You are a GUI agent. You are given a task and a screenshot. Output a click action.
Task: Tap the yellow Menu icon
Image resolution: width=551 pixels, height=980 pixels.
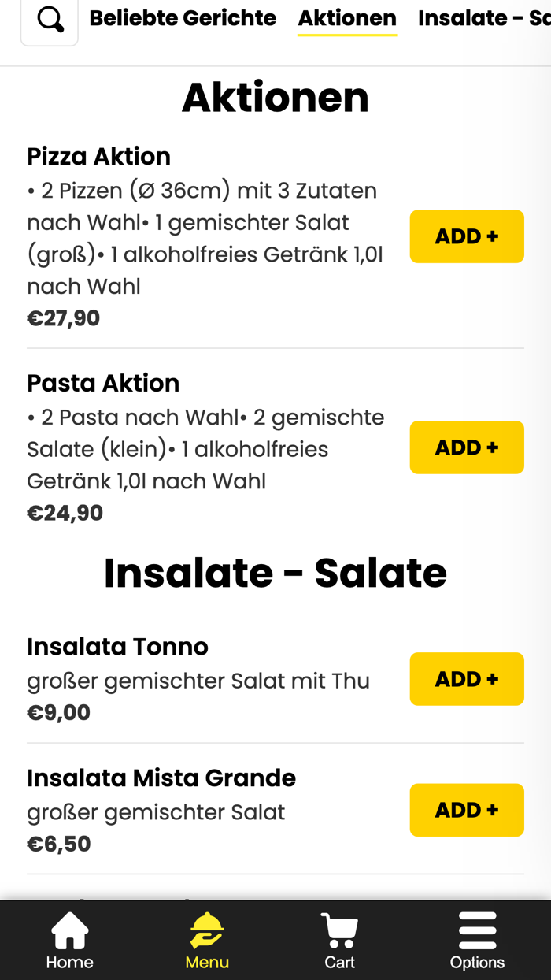coord(206,932)
